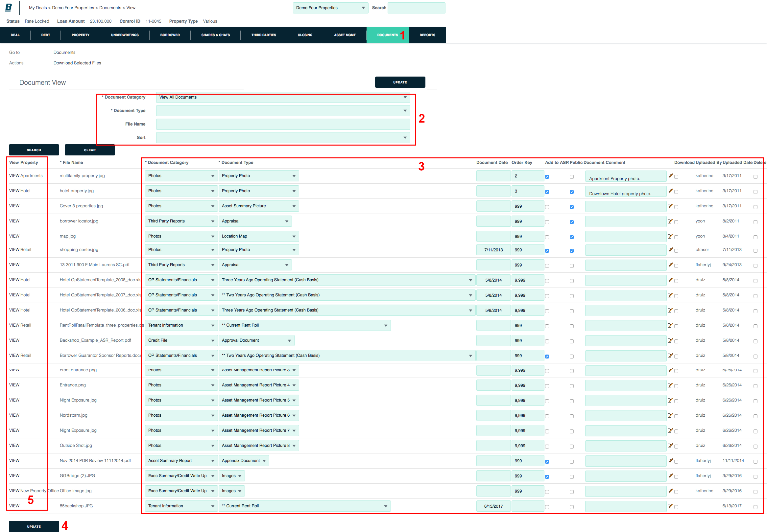Click edit icon for Hotel OpStatementTemplate_2007 row

click(670, 295)
